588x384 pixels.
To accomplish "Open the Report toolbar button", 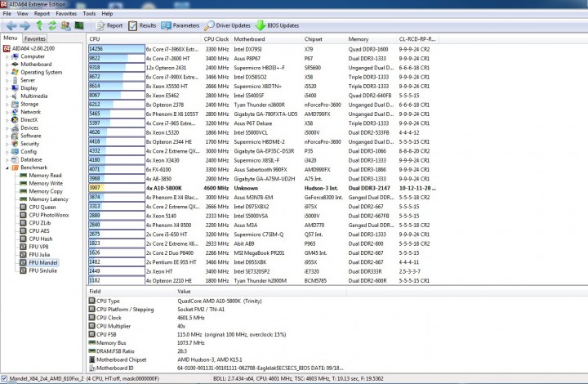I will tap(109, 25).
